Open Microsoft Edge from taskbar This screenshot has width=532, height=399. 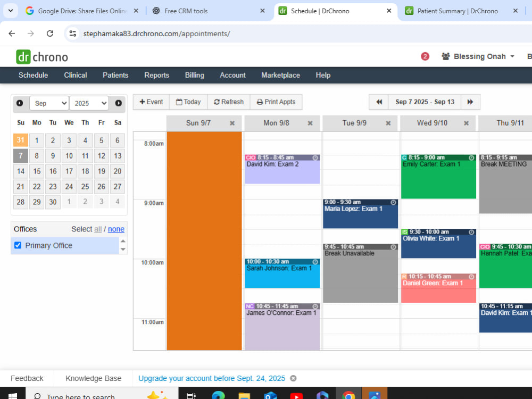pyautogui.click(x=218, y=395)
